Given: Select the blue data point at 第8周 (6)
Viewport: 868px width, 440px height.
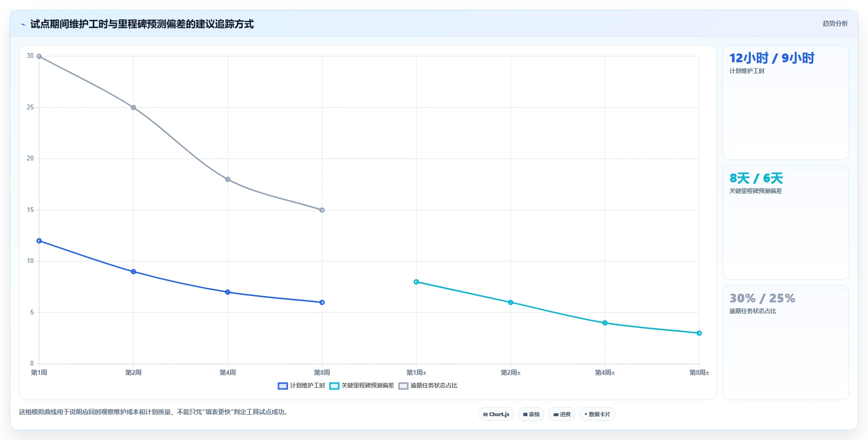Looking at the screenshot, I should [322, 302].
